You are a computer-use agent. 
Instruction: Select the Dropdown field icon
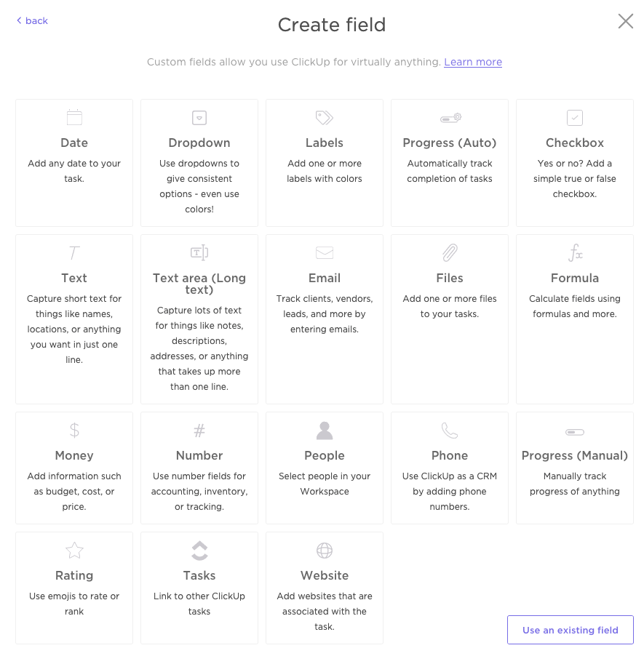[199, 117]
